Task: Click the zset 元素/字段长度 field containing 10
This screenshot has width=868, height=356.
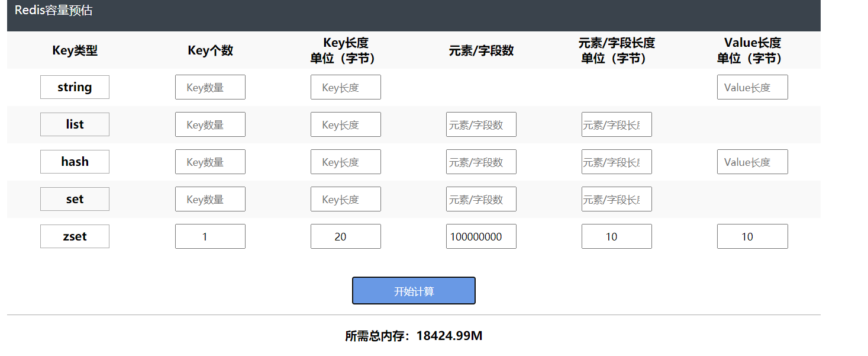Action: coord(617,236)
